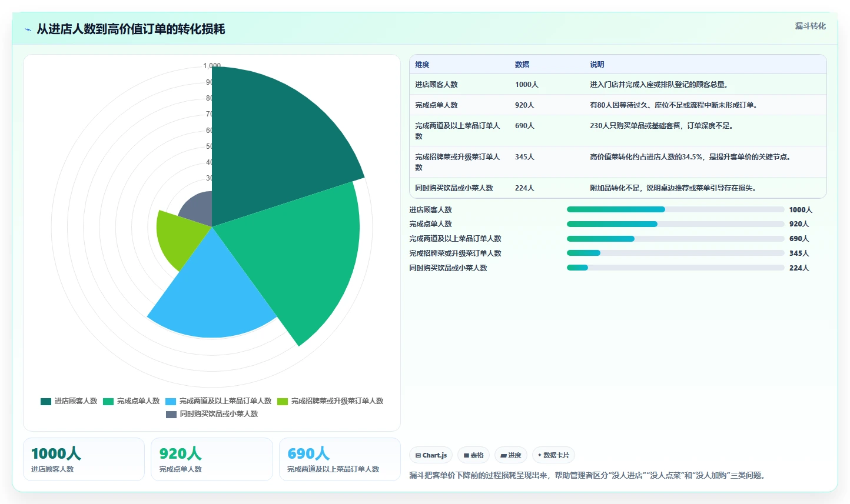Screen dimensions: 850x504
Task: Click the 附加品转化不足 description cell
Action: coord(675,188)
